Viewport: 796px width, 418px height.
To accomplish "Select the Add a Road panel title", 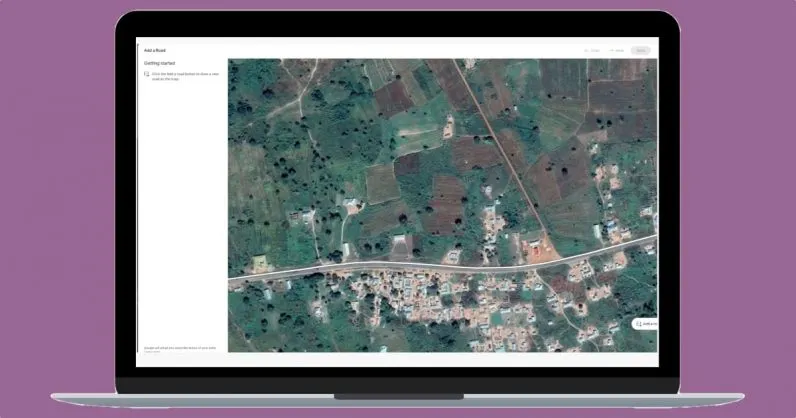I will pyautogui.click(x=154, y=50).
